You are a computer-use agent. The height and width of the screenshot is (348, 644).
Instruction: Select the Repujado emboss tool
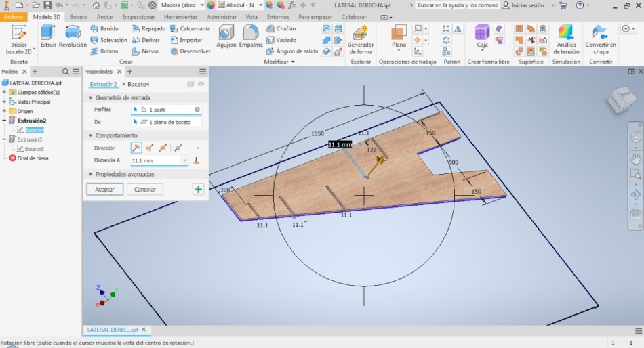[x=148, y=28]
